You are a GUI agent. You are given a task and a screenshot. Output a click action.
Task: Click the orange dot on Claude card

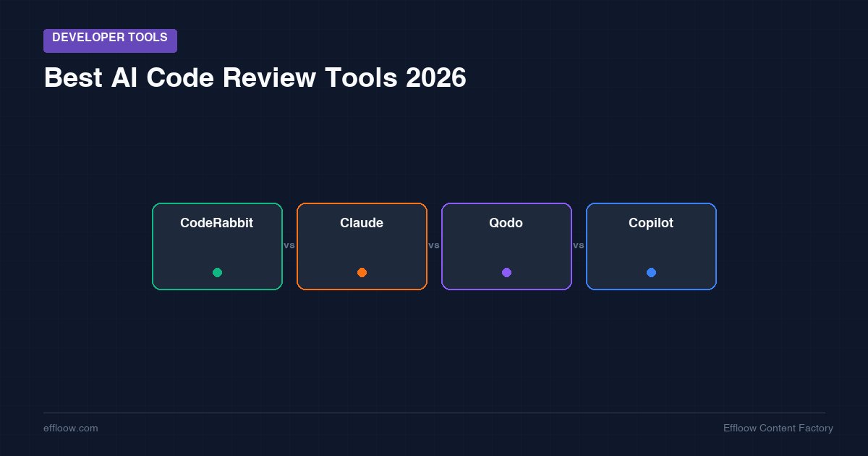click(362, 272)
